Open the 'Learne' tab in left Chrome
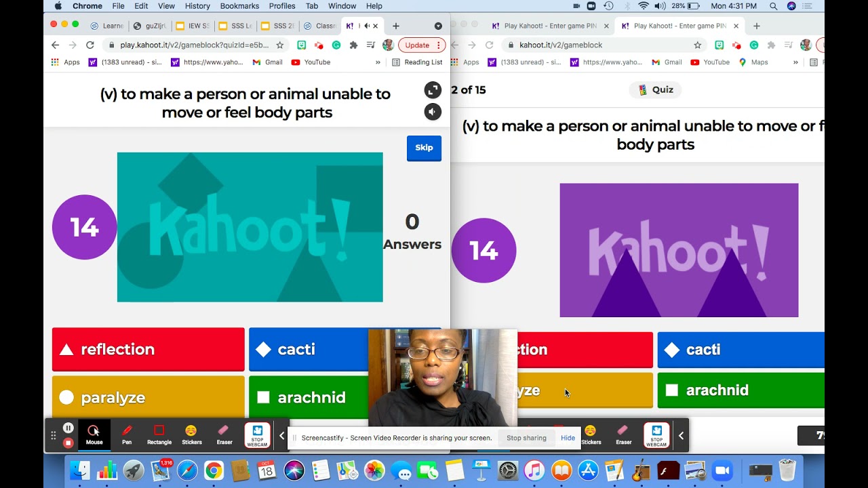Screen dimensions: 868x488 [x=107, y=26]
